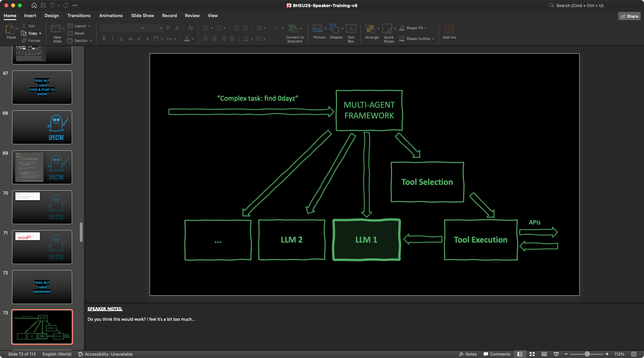
Task: Switch to Slide Sorter view
Action: 532,354
